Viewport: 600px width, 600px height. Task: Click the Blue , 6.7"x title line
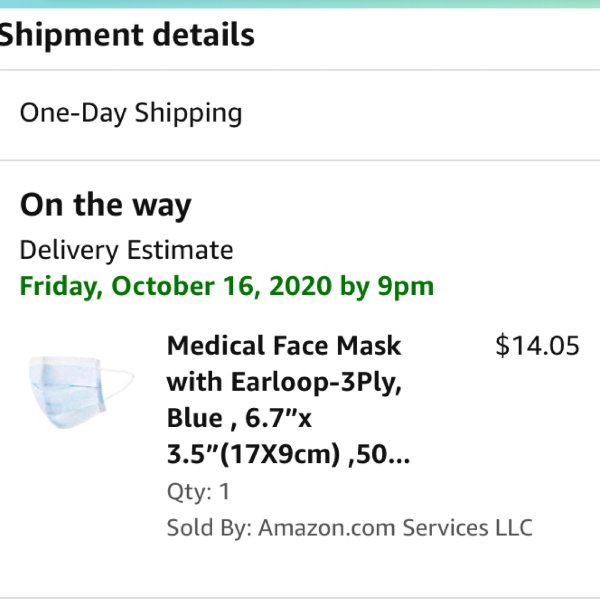coord(240,418)
